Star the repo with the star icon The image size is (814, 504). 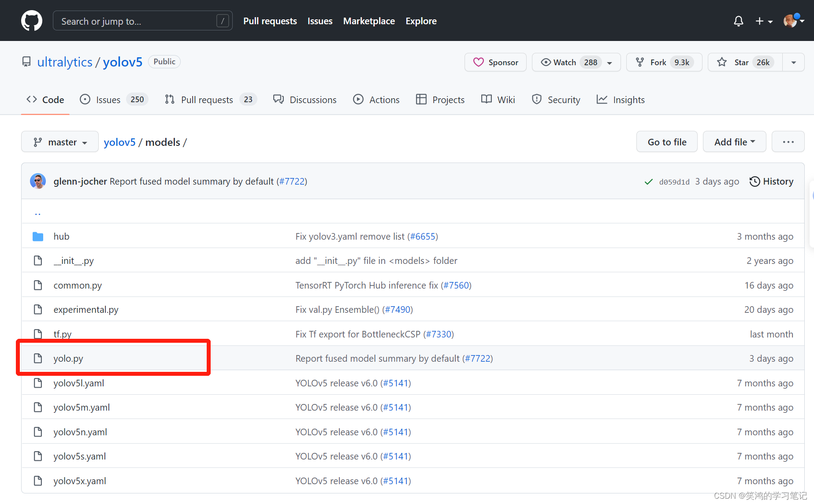721,62
